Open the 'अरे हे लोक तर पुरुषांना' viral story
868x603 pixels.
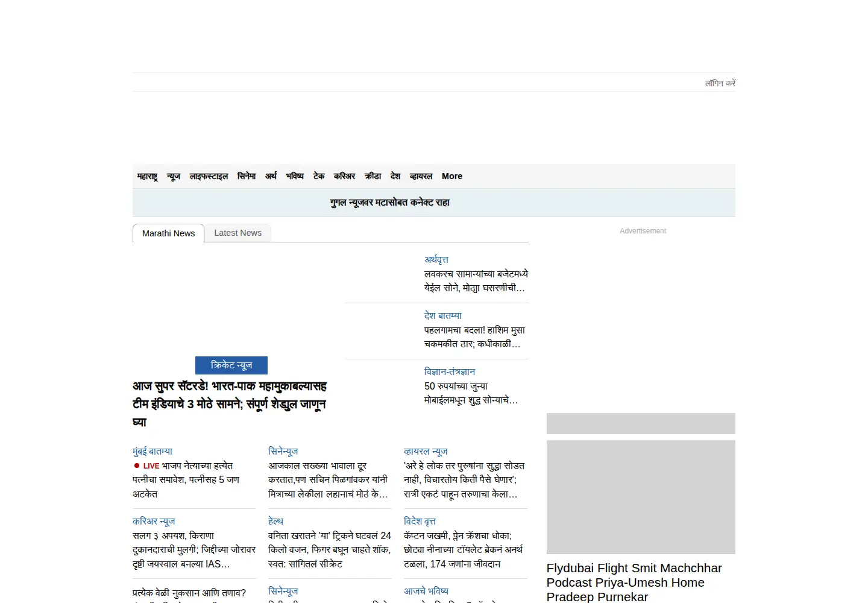pos(464,480)
